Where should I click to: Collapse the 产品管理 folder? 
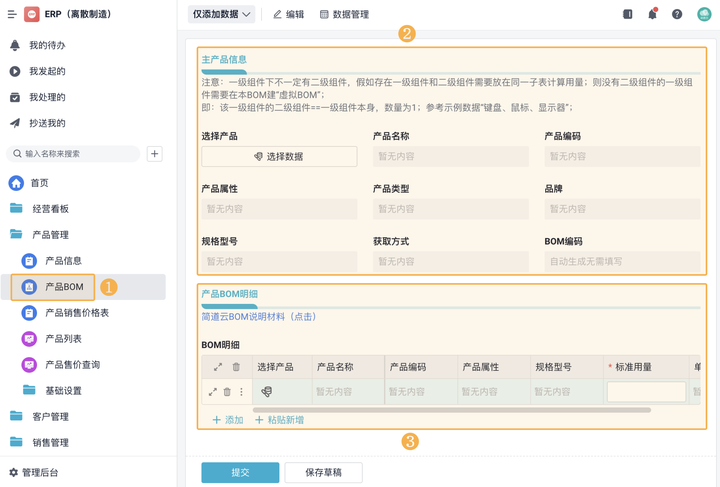(x=49, y=235)
